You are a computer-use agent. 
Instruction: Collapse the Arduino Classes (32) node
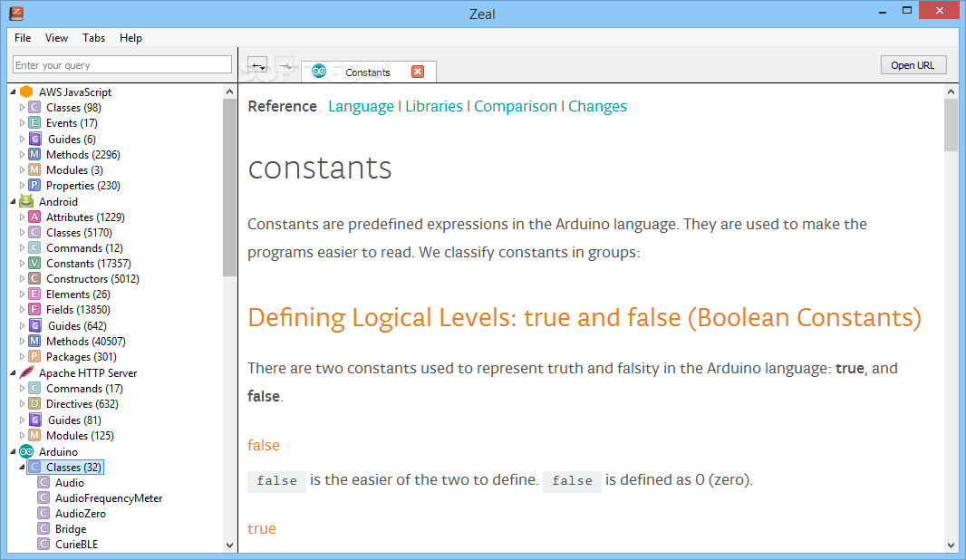pyautogui.click(x=22, y=467)
